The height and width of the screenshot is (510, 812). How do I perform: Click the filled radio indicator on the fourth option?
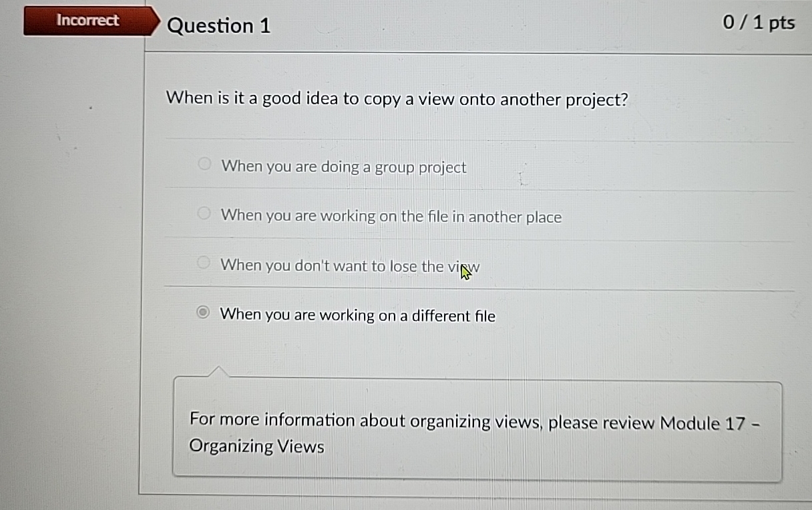tap(202, 312)
